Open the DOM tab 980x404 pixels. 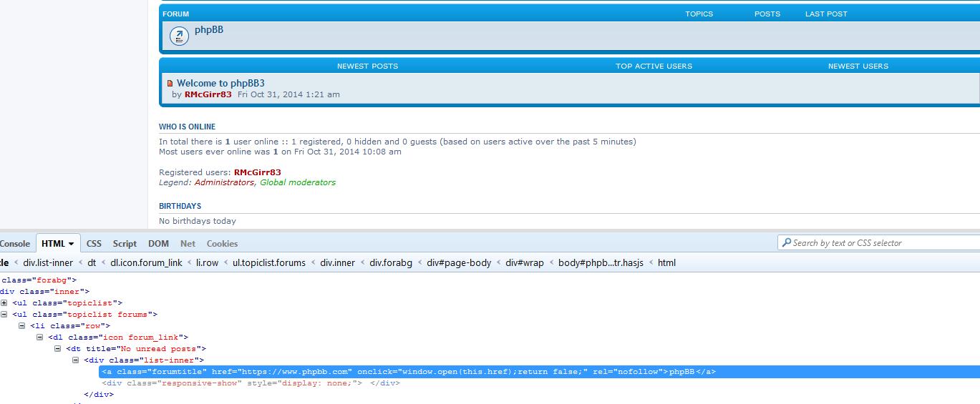[158, 244]
